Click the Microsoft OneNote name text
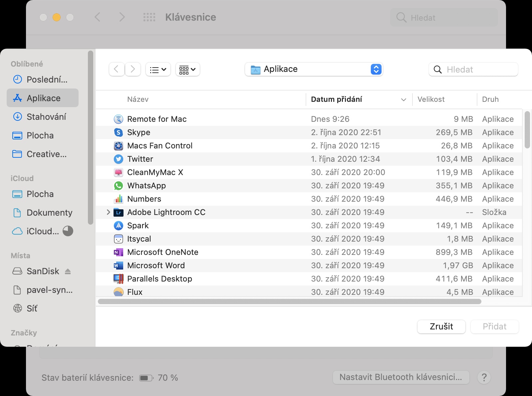532x396 pixels. point(163,252)
